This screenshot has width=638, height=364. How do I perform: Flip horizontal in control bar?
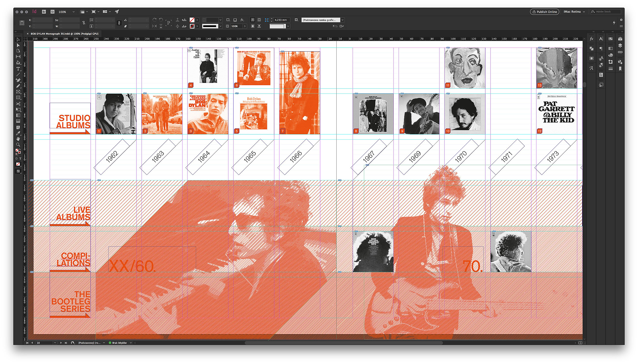pos(154,26)
